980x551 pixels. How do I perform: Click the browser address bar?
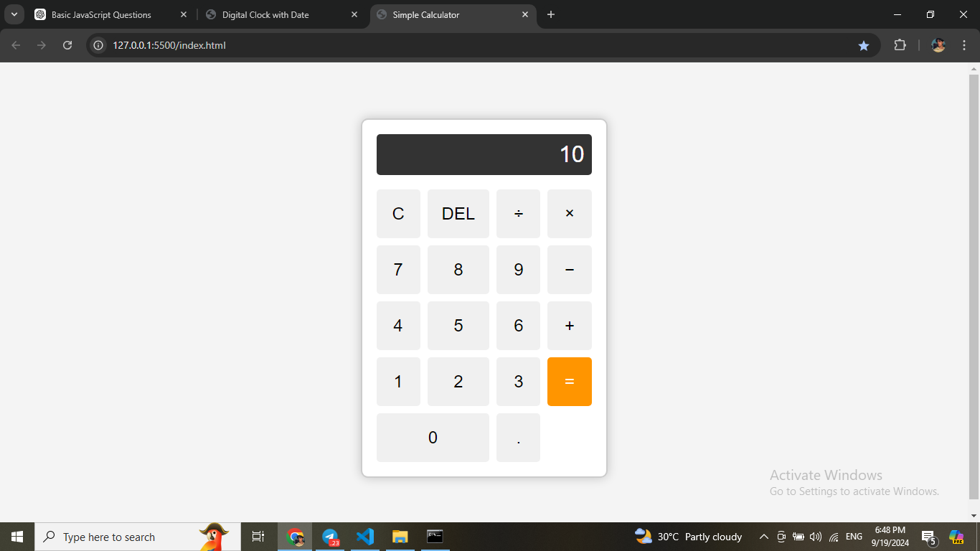coord(287,44)
